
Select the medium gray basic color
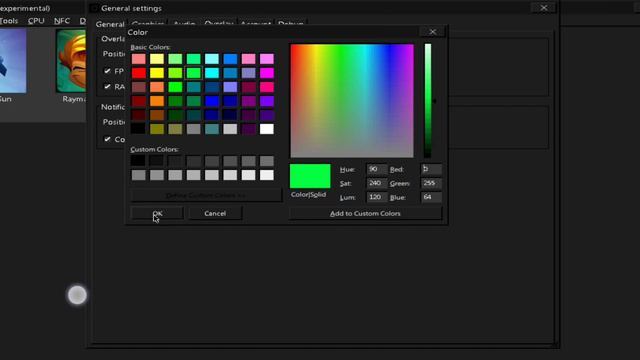click(x=193, y=129)
